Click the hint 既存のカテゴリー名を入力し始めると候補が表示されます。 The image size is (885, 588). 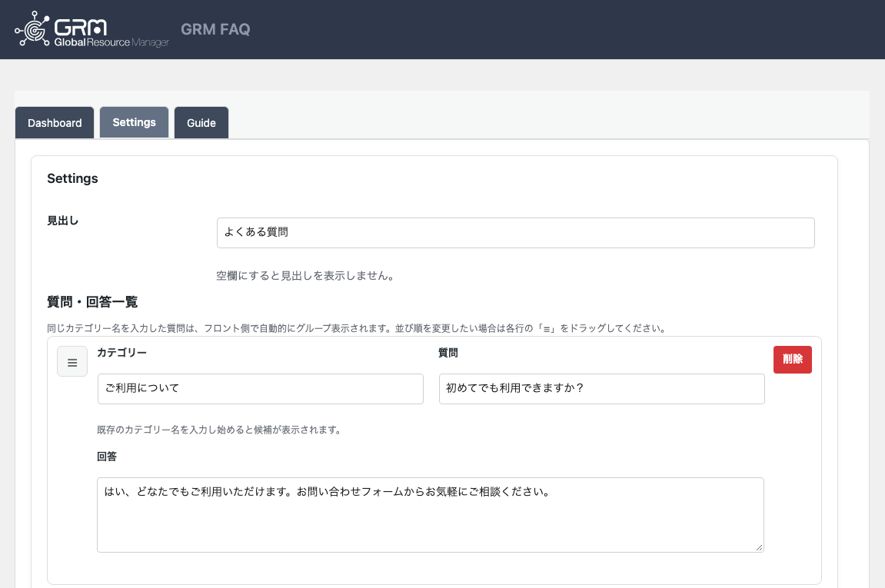pyautogui.click(x=218, y=430)
